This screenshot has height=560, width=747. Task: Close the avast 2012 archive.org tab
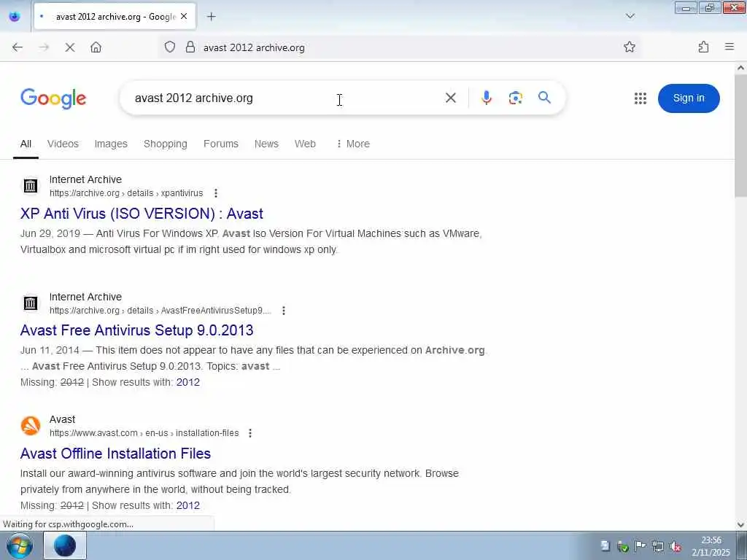click(x=184, y=17)
